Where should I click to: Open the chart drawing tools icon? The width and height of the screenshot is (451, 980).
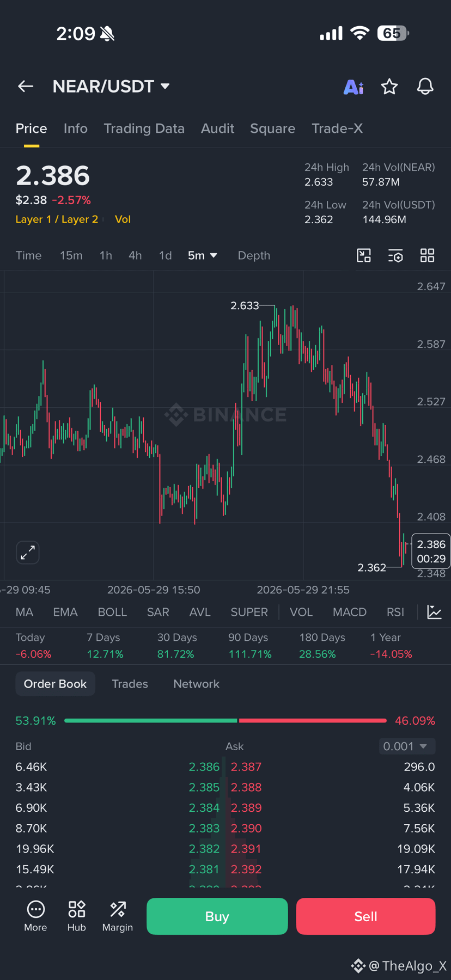pyautogui.click(x=364, y=255)
